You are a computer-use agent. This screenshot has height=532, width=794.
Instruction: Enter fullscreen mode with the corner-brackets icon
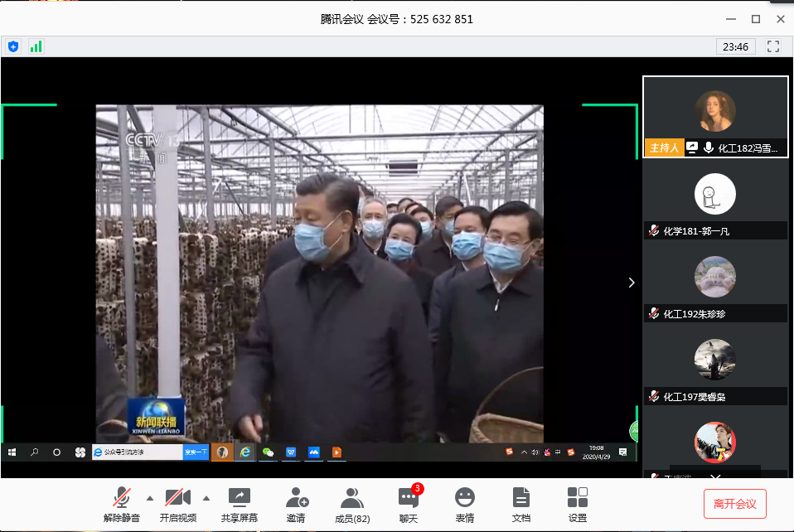772,46
